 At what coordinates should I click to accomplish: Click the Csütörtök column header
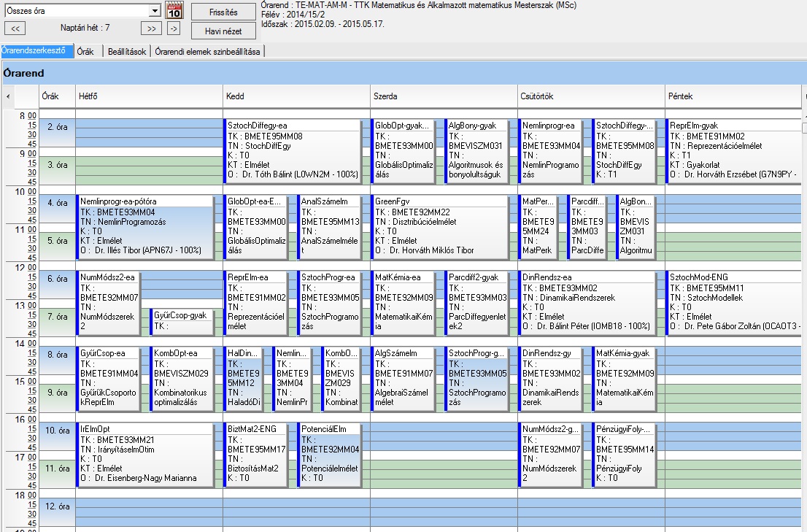591,96
